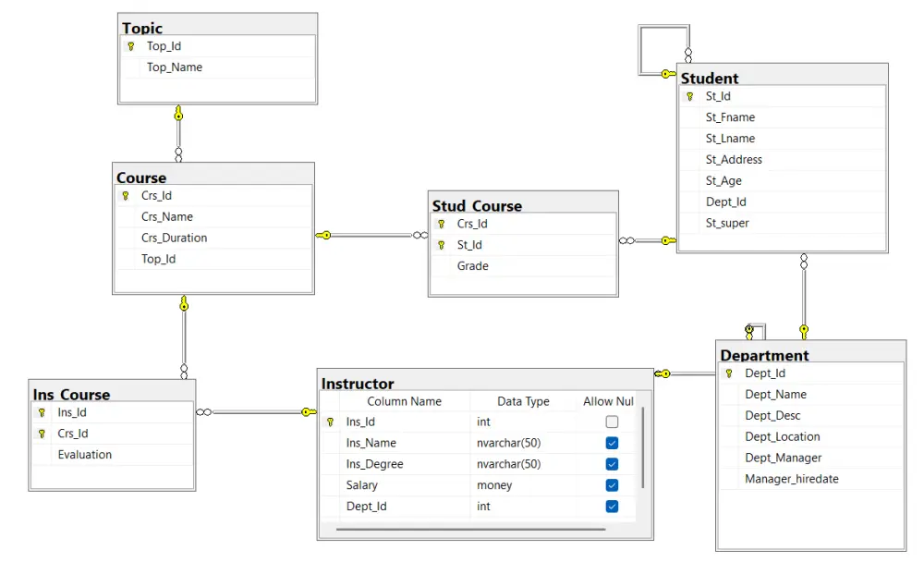Select the Manager_hiredate column row
This screenshot has height=587, width=924.
[x=811, y=480]
